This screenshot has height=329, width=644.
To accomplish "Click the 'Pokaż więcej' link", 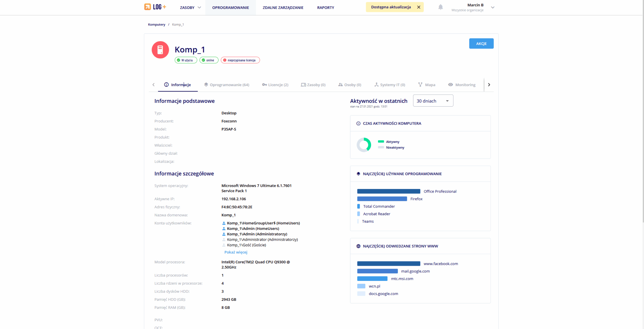I will pyautogui.click(x=236, y=252).
